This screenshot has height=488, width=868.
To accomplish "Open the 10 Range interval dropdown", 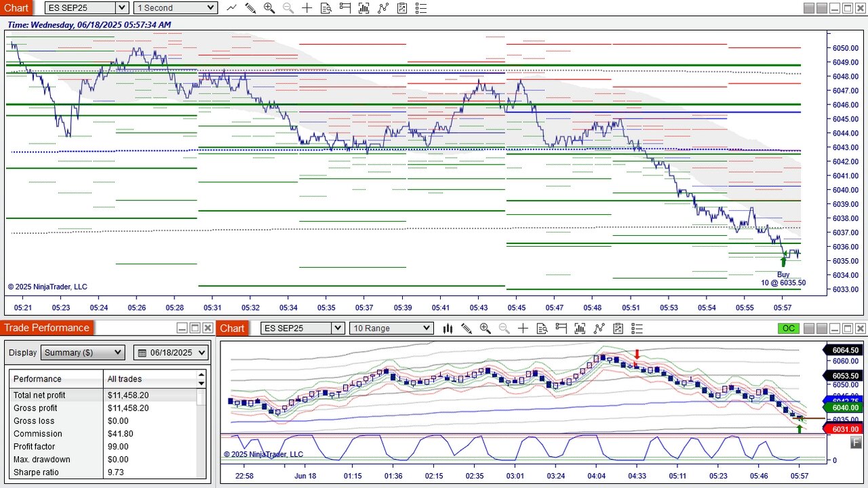I will click(x=391, y=328).
